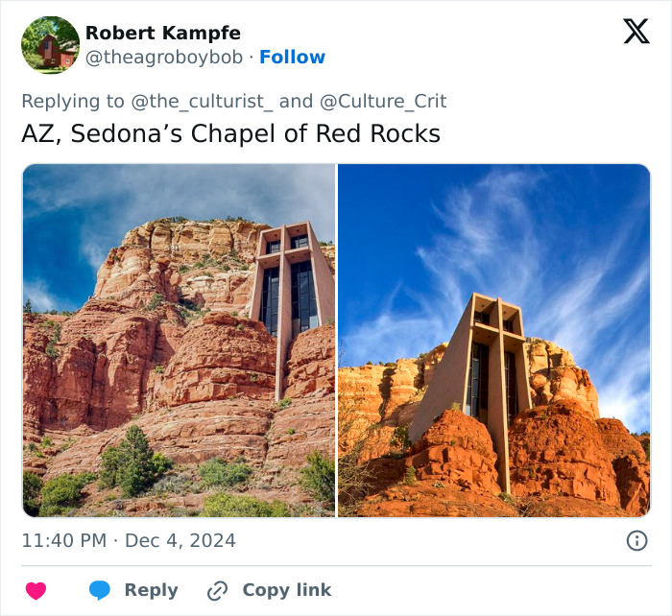The height and width of the screenshot is (616, 672).
Task: Click the Reply text label
Action: click(x=151, y=590)
